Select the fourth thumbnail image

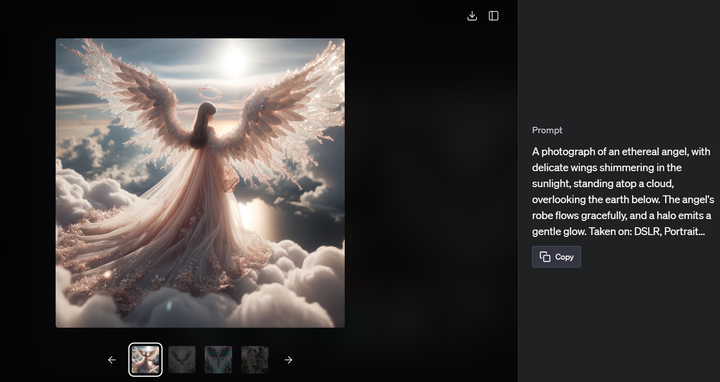pos(255,360)
